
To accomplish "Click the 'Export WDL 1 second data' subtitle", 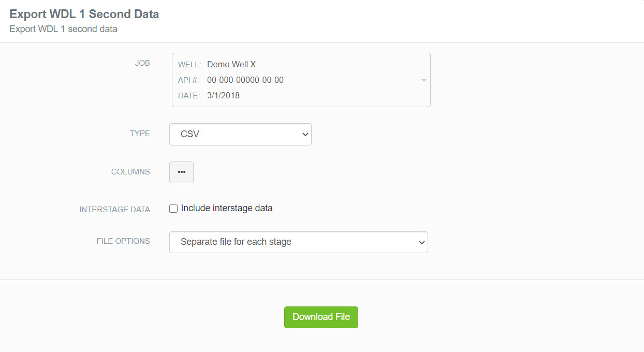I will tap(63, 29).
